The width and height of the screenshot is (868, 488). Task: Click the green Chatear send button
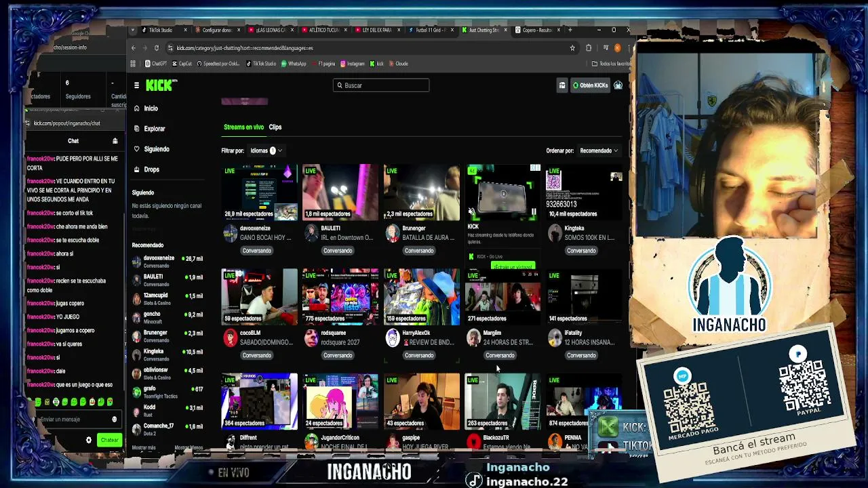pyautogui.click(x=109, y=441)
